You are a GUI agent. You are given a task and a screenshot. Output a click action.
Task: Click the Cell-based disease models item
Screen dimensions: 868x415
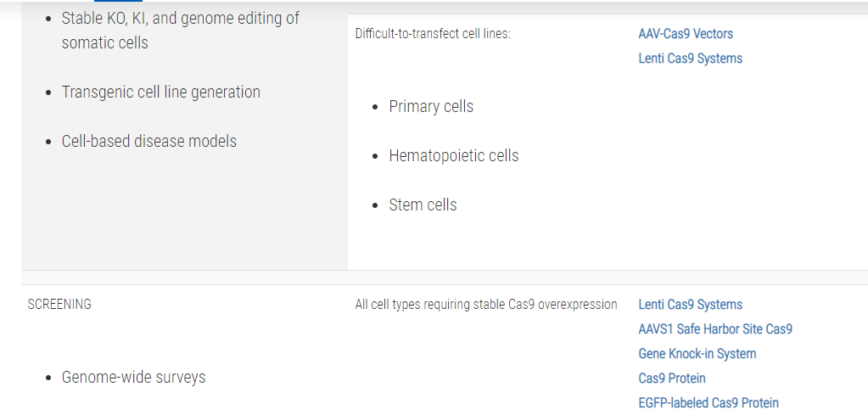tap(148, 142)
